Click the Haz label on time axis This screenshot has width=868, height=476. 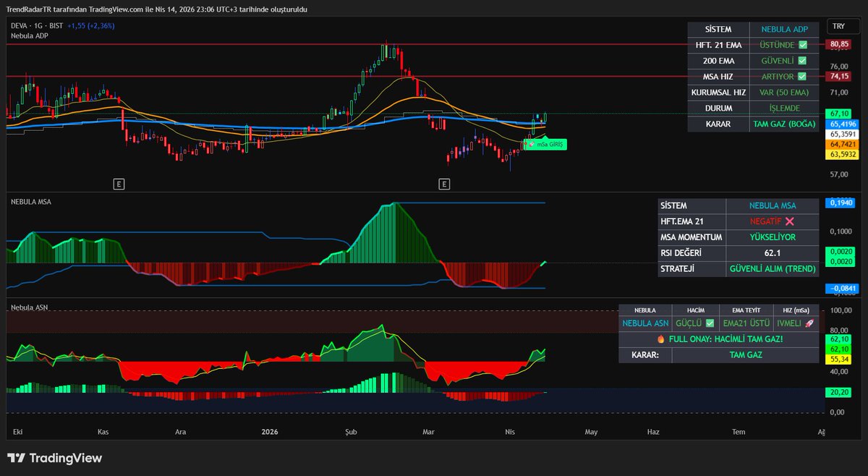653,432
